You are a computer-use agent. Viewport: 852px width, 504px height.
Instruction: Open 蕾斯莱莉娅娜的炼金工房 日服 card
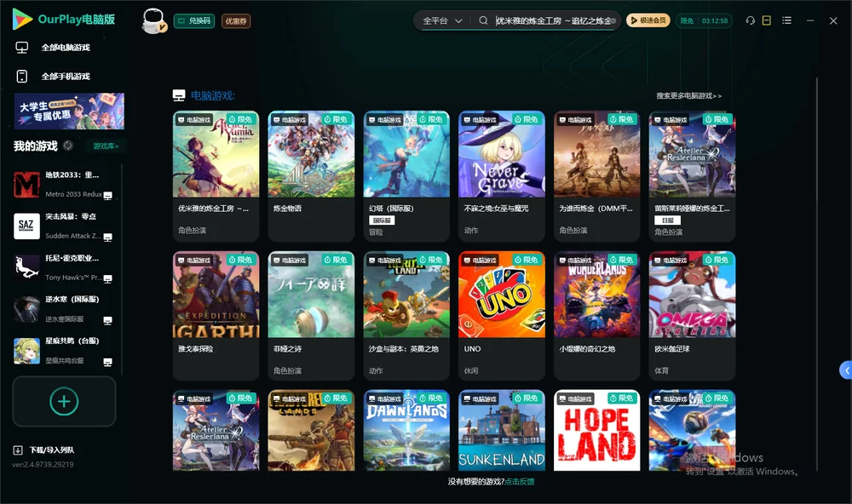click(692, 176)
